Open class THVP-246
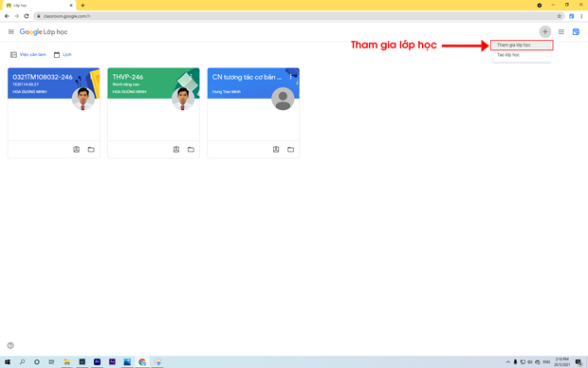 pyautogui.click(x=128, y=77)
